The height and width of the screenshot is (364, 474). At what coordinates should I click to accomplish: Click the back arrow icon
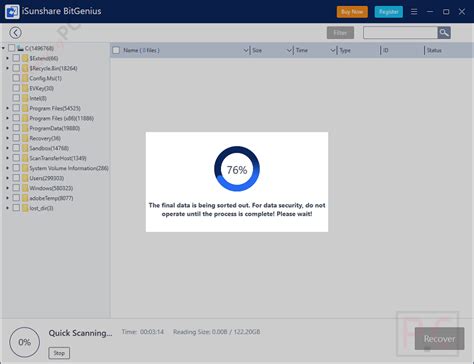tap(15, 33)
